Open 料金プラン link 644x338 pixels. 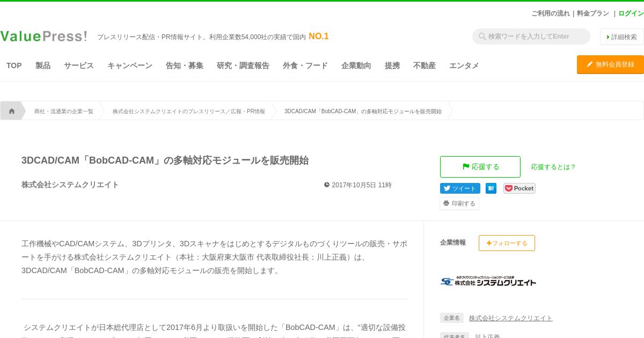coord(593,13)
